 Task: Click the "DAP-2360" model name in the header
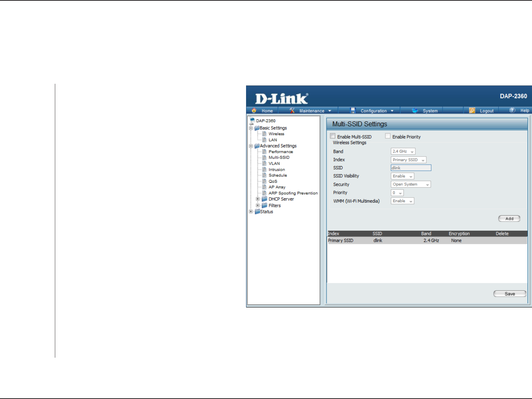514,96
